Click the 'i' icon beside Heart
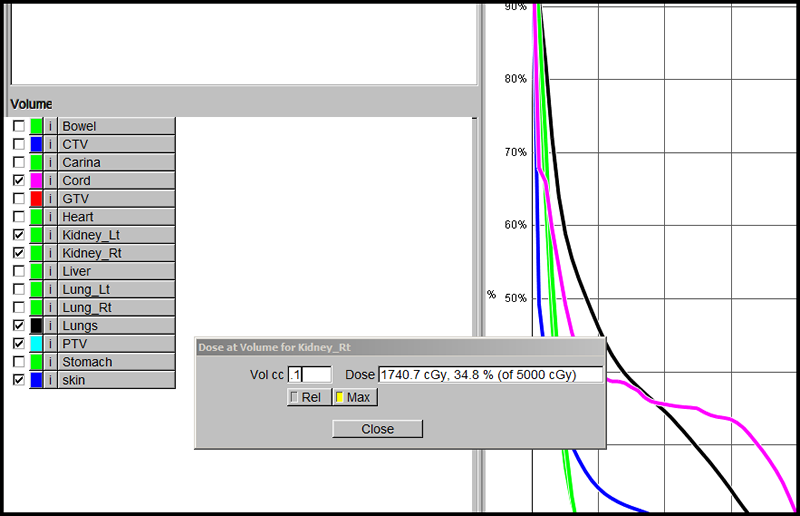 pyautogui.click(x=51, y=217)
